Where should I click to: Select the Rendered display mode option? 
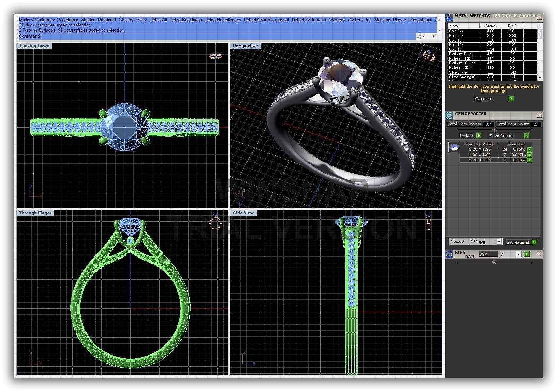(107, 20)
